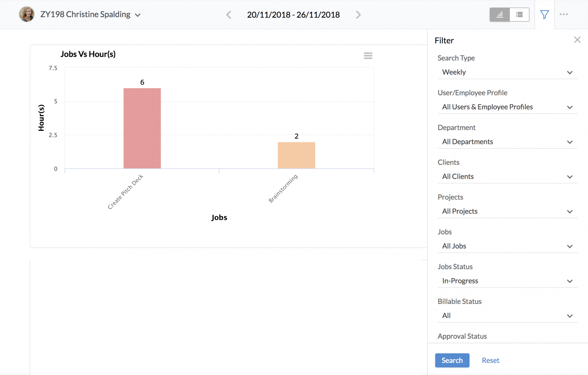Open the three-dot more options menu

[x=564, y=14]
